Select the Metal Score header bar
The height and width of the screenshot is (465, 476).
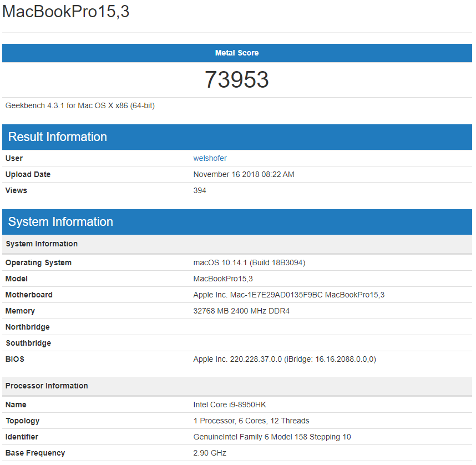(x=237, y=53)
